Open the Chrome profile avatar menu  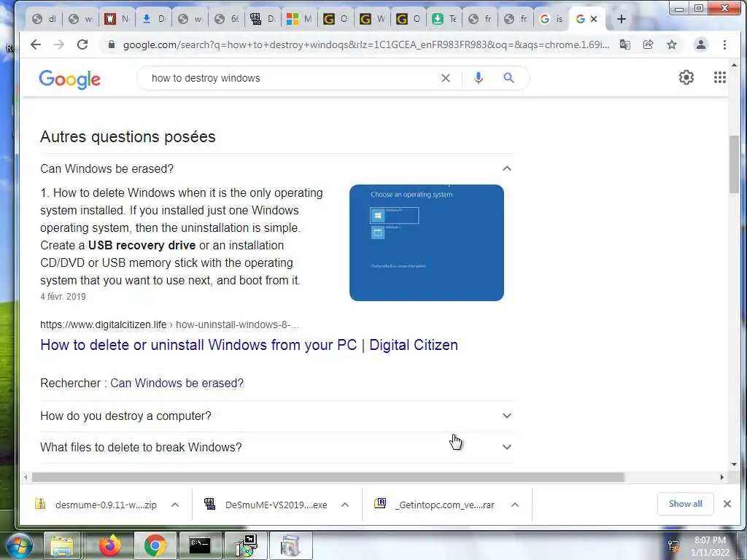pos(701,44)
